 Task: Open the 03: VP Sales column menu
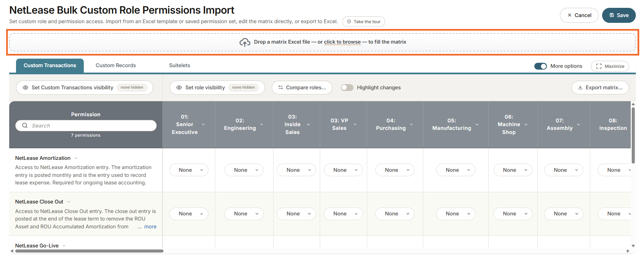click(x=355, y=124)
